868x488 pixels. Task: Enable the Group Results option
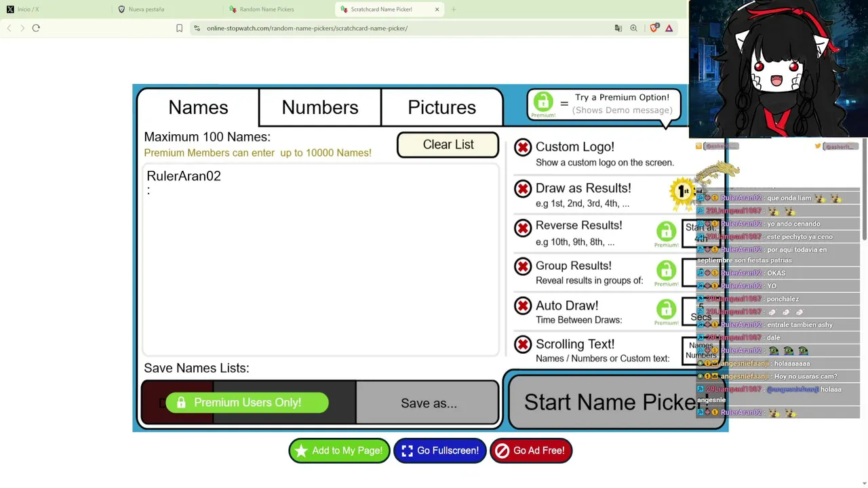523,267
